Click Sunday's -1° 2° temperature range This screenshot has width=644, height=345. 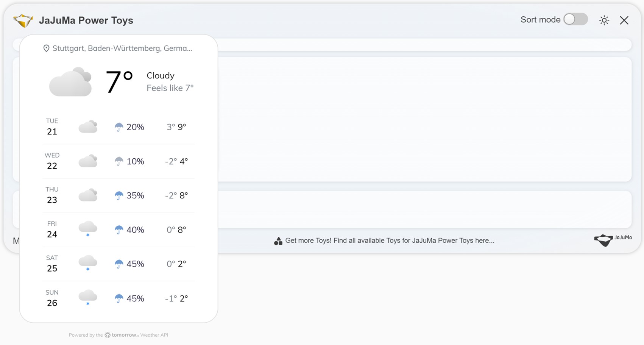(176, 298)
